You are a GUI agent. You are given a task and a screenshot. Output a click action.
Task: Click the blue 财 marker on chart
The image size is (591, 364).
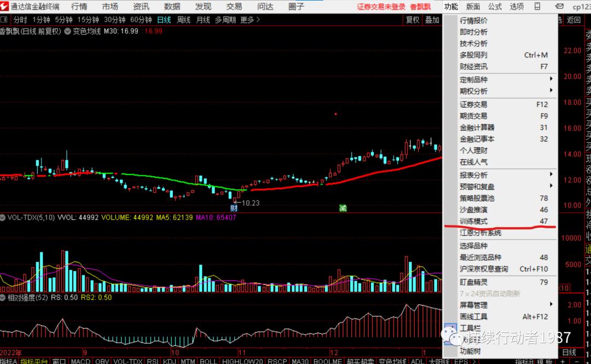coord(234,208)
